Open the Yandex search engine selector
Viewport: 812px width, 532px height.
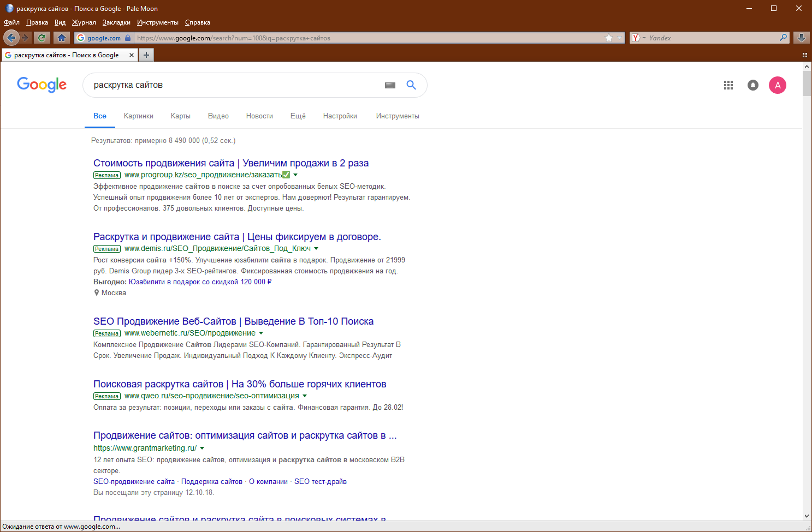pos(638,38)
